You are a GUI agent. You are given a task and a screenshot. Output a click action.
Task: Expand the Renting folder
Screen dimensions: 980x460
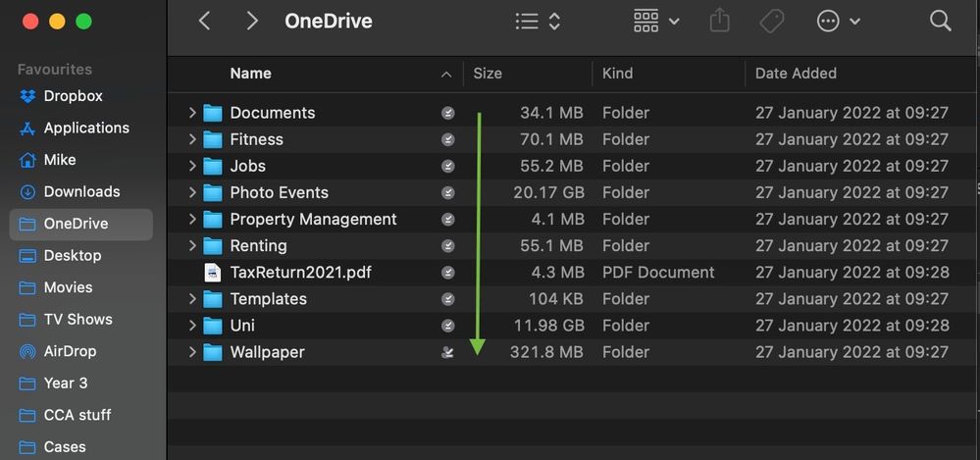click(x=192, y=245)
